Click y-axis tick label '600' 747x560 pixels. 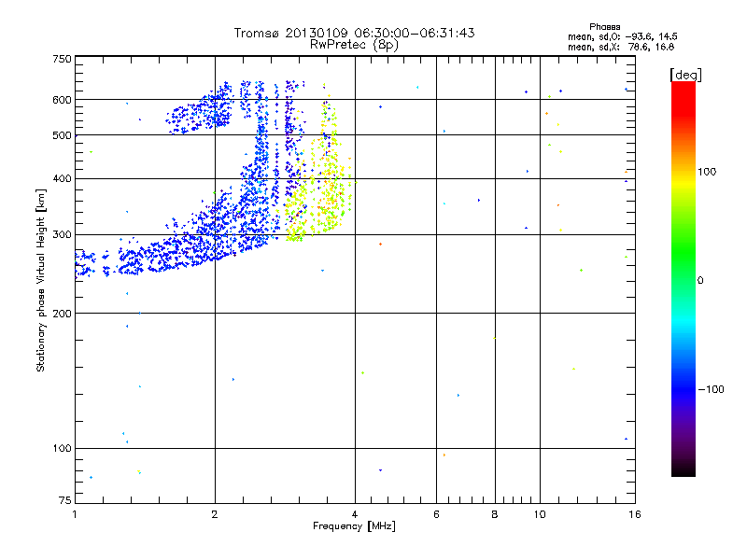(x=62, y=100)
